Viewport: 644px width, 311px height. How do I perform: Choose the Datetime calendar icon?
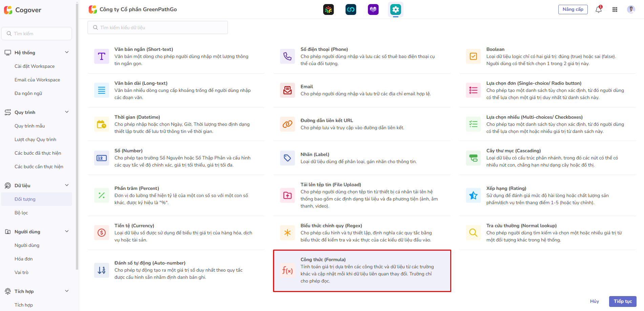[x=101, y=124]
